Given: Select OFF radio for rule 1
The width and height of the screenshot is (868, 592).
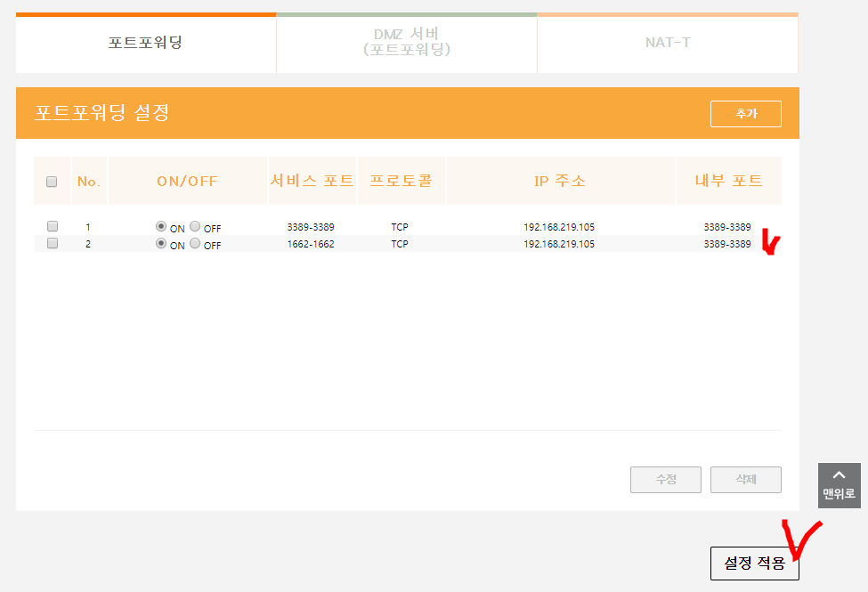Looking at the screenshot, I should 195,226.
